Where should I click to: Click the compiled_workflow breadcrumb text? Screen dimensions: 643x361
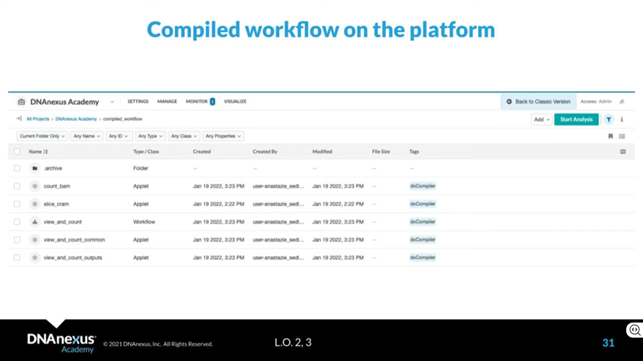(x=122, y=119)
